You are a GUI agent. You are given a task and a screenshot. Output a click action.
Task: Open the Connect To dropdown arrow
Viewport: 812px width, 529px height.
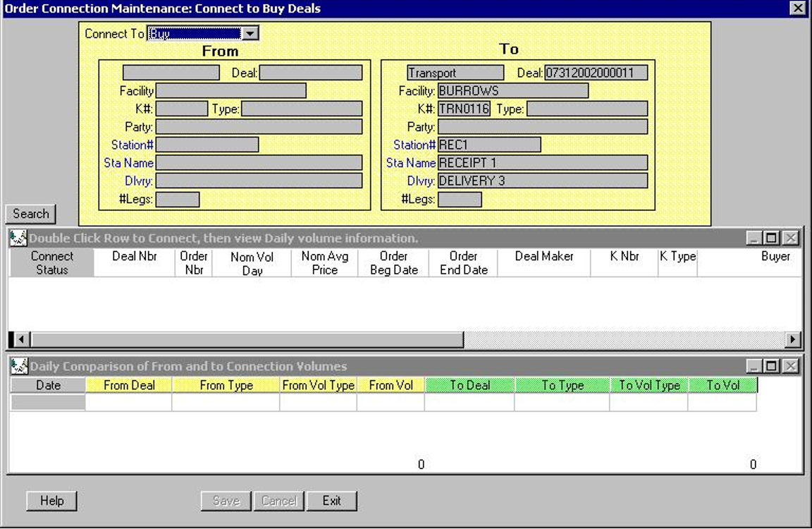250,34
